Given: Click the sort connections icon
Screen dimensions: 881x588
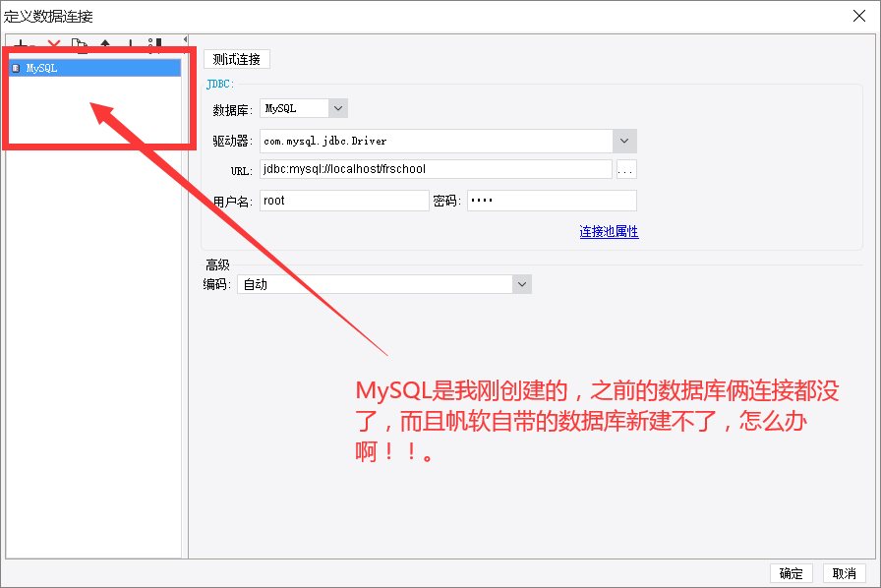Looking at the screenshot, I should [x=155, y=45].
